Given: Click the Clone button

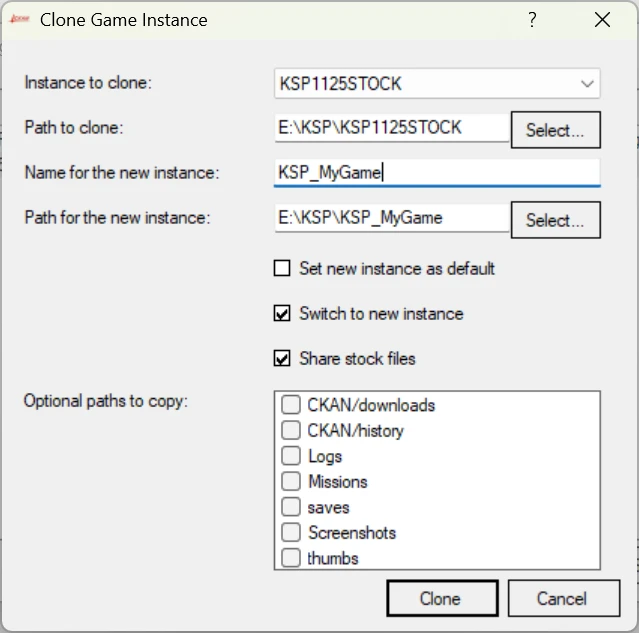Looking at the screenshot, I should click(x=442, y=598).
